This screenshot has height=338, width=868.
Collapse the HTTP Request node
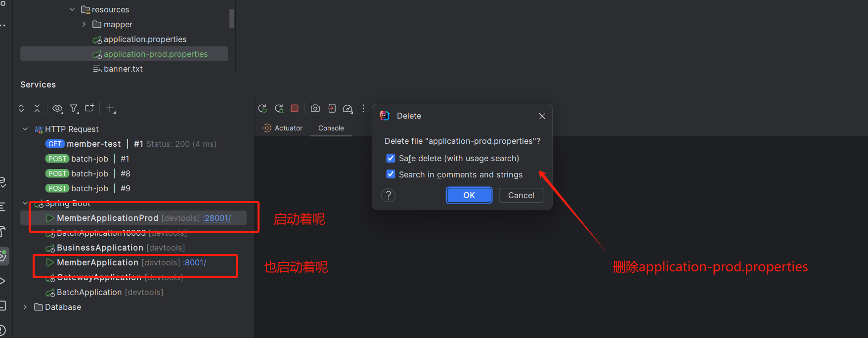click(x=25, y=129)
